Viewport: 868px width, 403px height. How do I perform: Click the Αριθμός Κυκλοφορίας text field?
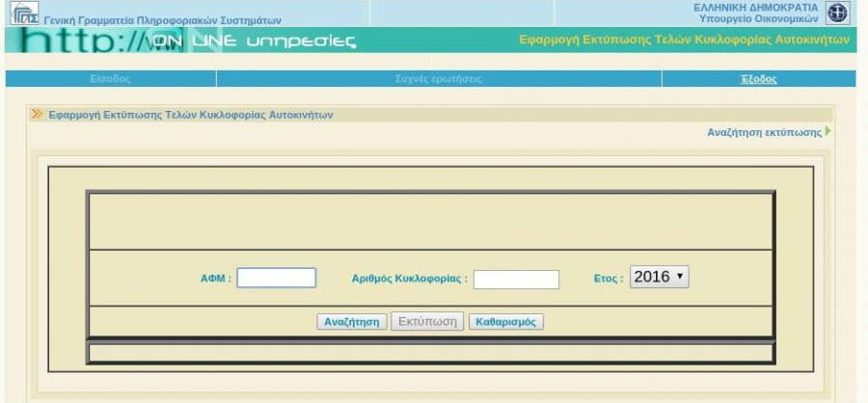516,279
